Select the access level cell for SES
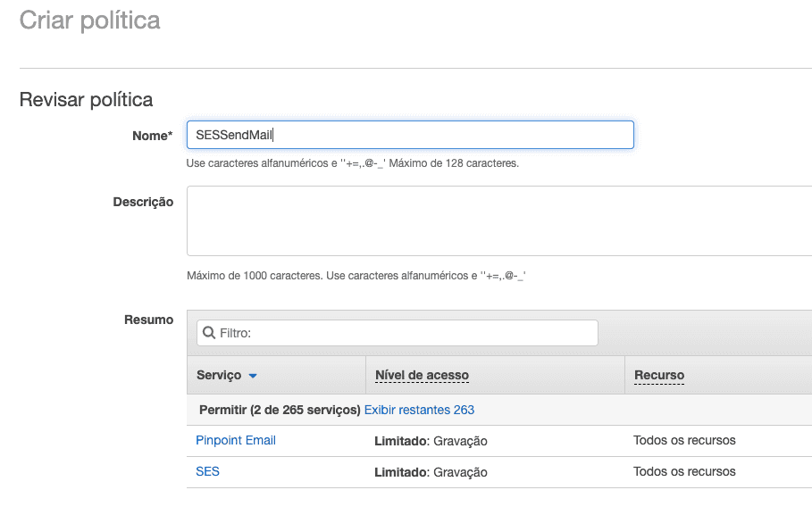The image size is (812, 515). [x=431, y=472]
